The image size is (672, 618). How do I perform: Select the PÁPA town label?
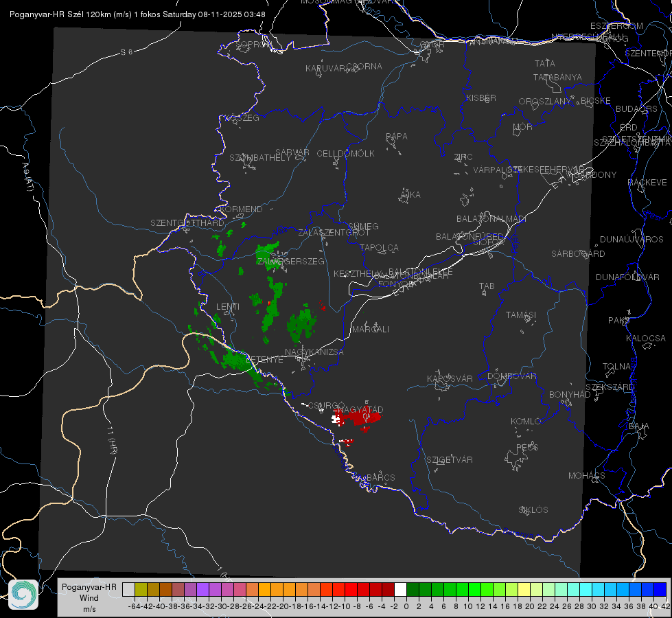[x=397, y=136]
